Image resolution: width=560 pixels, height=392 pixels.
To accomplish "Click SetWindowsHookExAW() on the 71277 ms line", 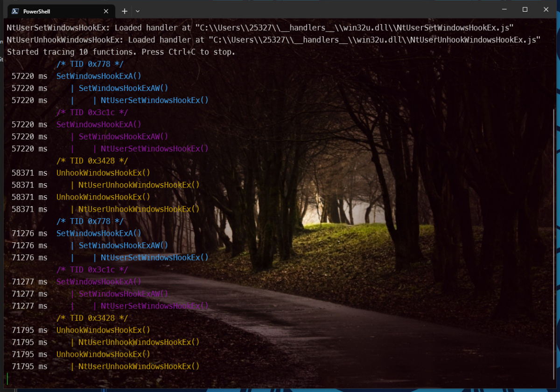I will (124, 294).
